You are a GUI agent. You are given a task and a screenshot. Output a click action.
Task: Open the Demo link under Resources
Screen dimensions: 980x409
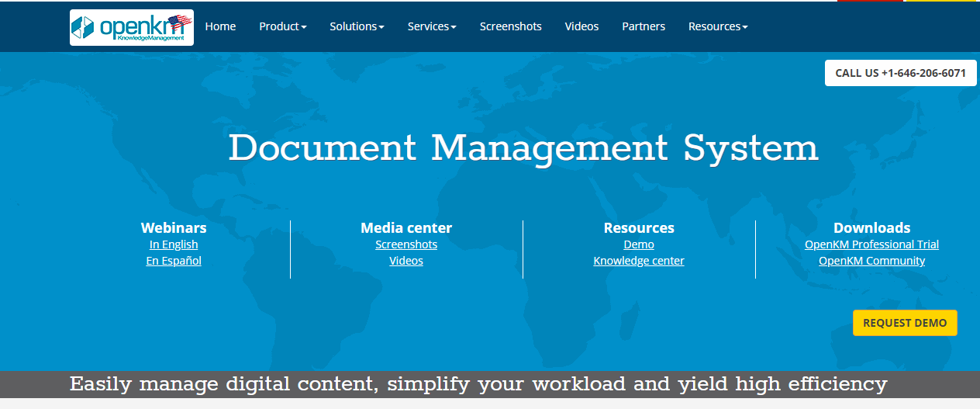(639, 244)
